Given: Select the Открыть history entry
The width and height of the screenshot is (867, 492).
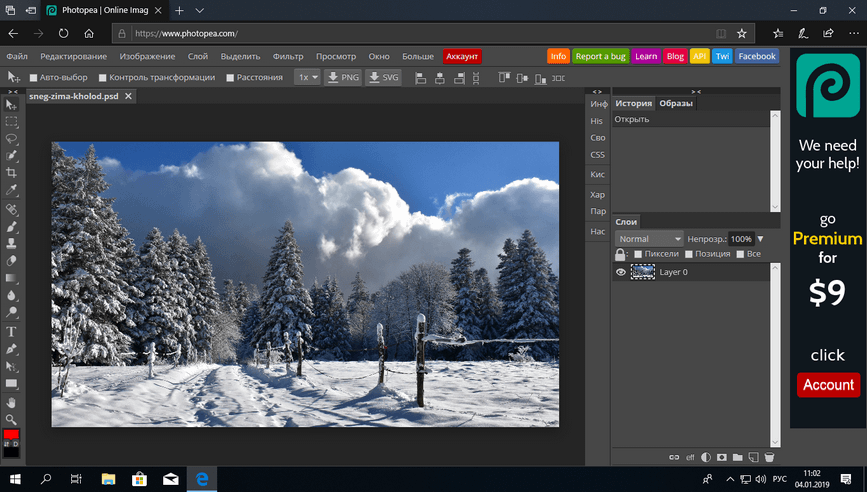Looking at the screenshot, I should point(691,119).
